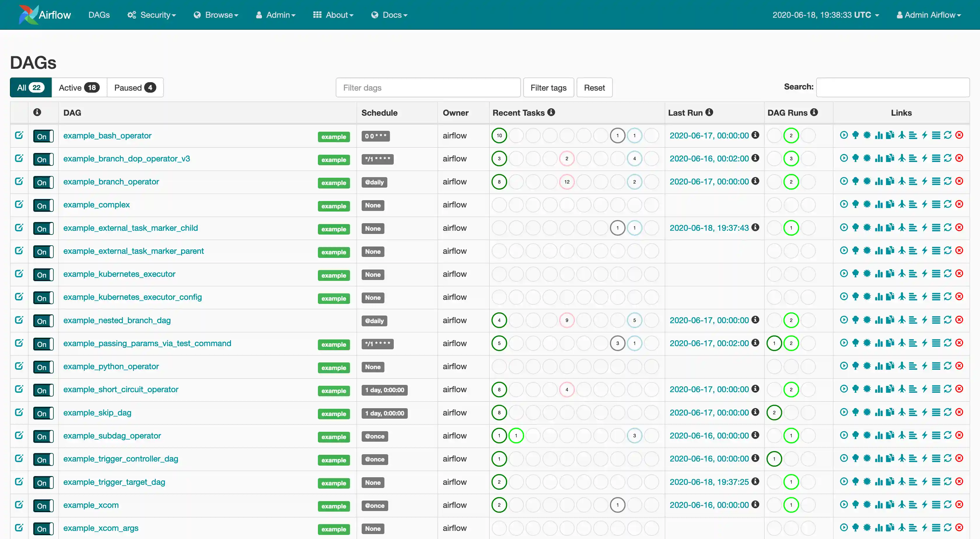Viewport: 980px width, 539px height.
Task: Expand the Admin Airflow user menu
Action: (928, 15)
